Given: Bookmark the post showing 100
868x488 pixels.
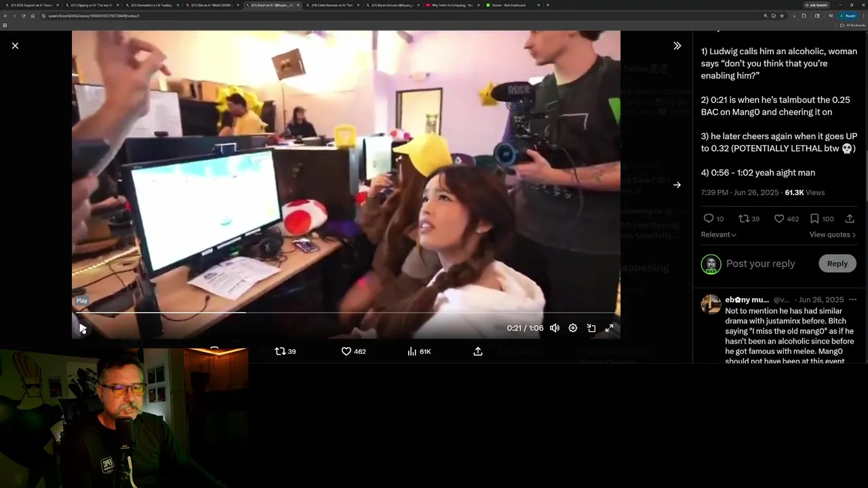Looking at the screenshot, I should 822,218.
